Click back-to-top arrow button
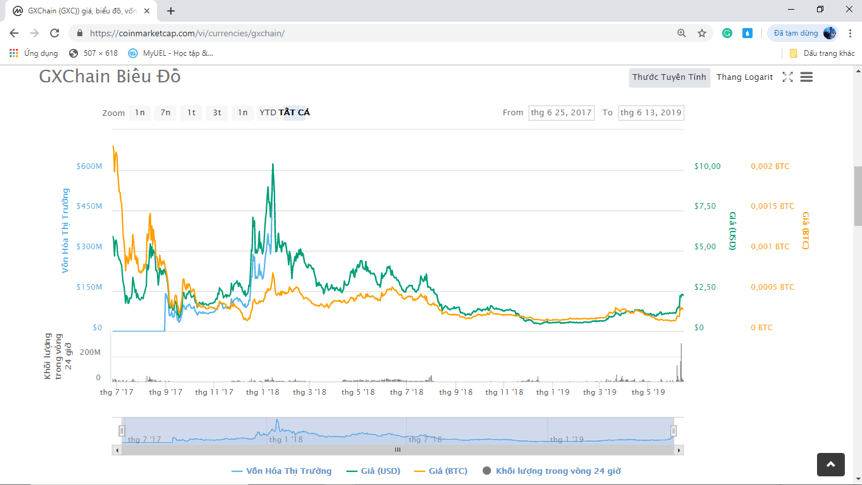This screenshot has height=485, width=862. [x=830, y=465]
